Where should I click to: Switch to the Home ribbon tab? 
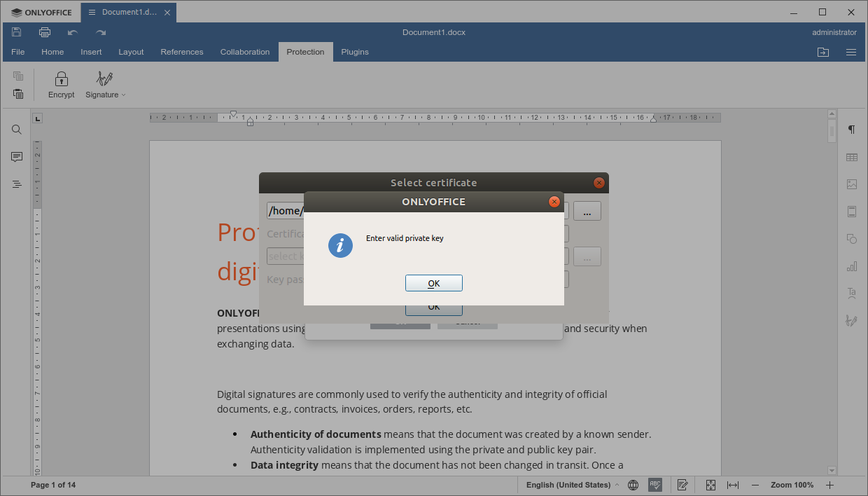point(52,52)
